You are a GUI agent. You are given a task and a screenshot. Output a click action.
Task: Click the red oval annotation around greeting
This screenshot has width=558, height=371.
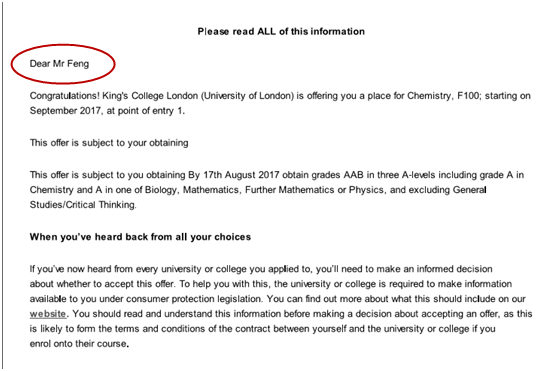[x=63, y=64]
